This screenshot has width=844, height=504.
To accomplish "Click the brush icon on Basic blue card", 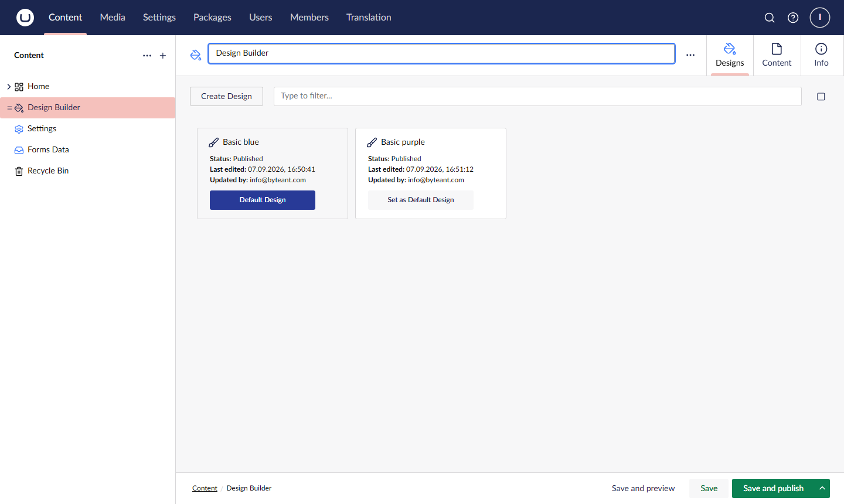I will pyautogui.click(x=214, y=142).
